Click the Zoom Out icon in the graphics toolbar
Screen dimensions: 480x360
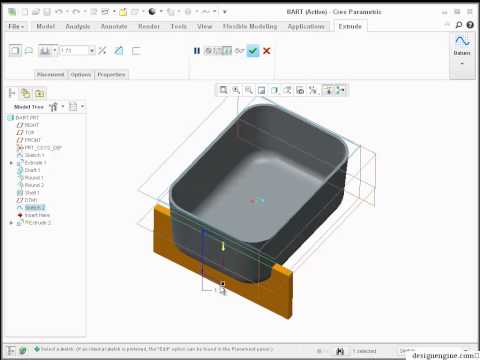[249, 90]
